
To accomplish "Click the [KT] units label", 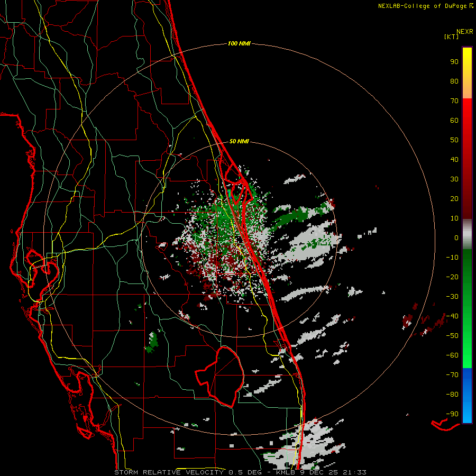I will 452,36.
